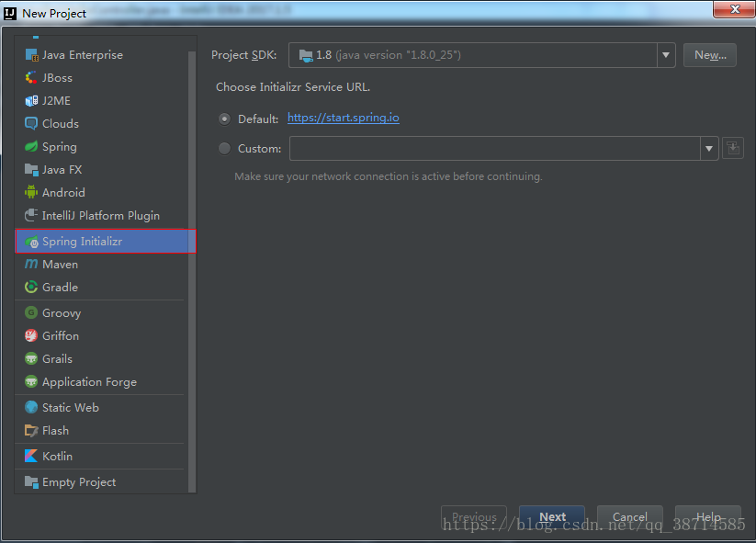
Task: Click the Grails icon
Action: (31, 358)
